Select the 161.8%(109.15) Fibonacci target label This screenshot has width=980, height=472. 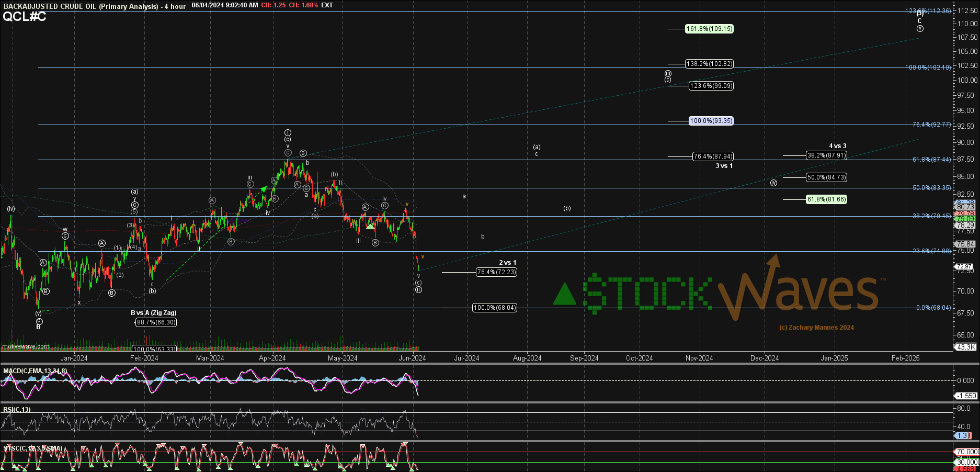pos(709,29)
